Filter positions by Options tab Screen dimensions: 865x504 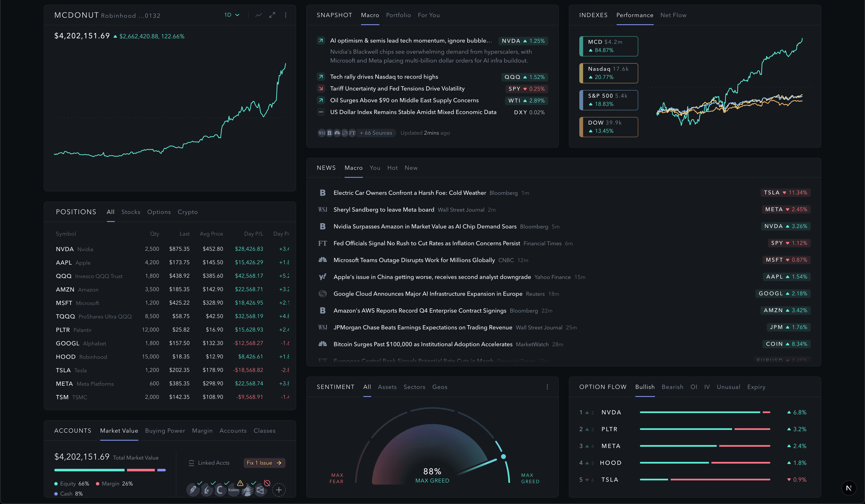click(x=159, y=212)
